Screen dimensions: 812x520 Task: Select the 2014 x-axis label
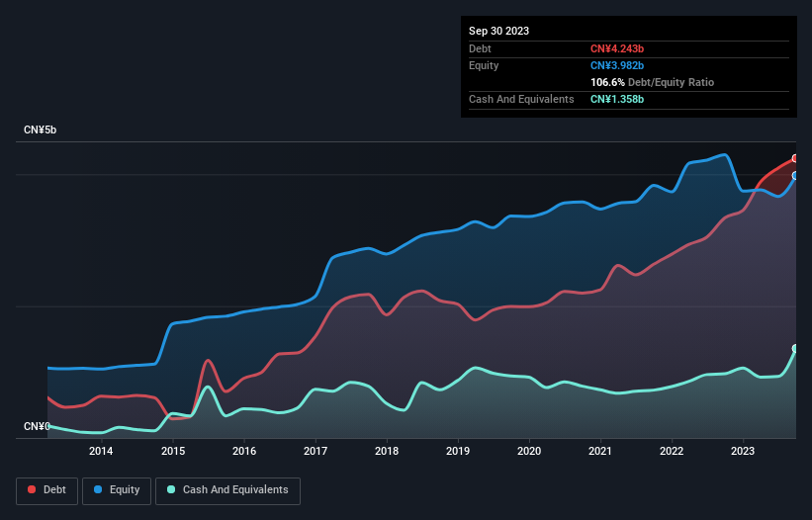click(x=101, y=451)
